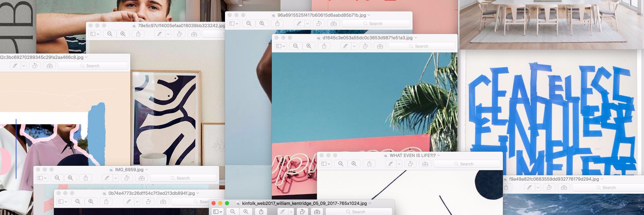
Task: Rotate the image in the 2c3bc69270 window
Action: 35,66
